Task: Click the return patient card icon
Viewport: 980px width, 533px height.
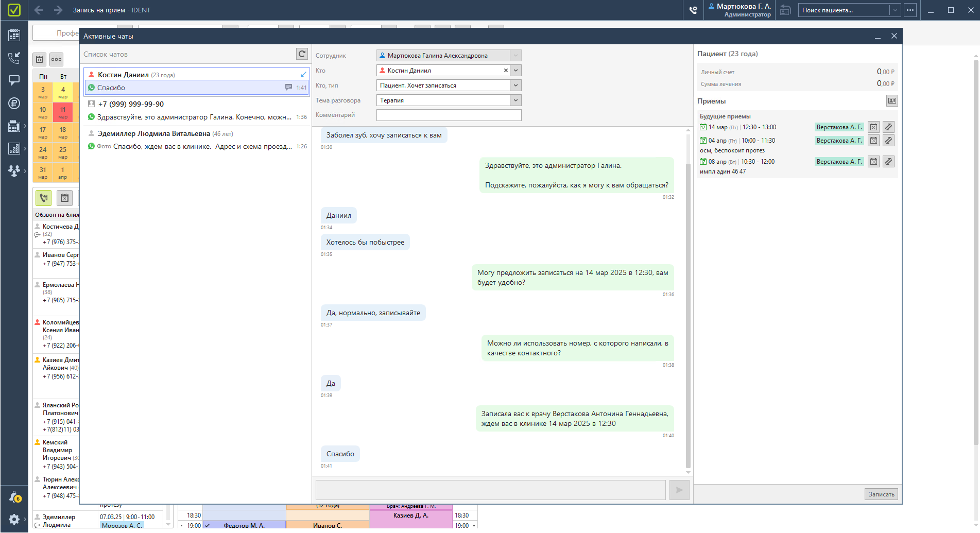Action: [x=785, y=10]
